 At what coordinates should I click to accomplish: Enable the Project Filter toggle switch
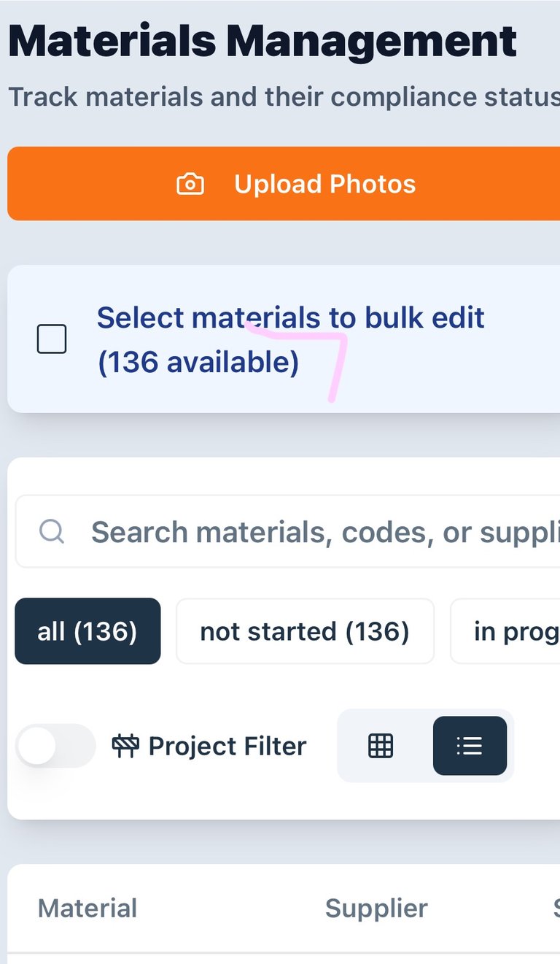coord(55,746)
